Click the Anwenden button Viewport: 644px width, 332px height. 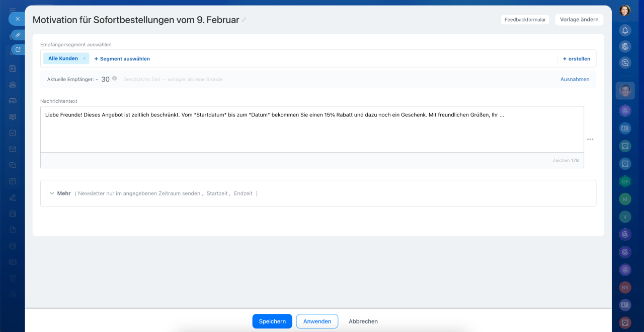pyautogui.click(x=317, y=321)
